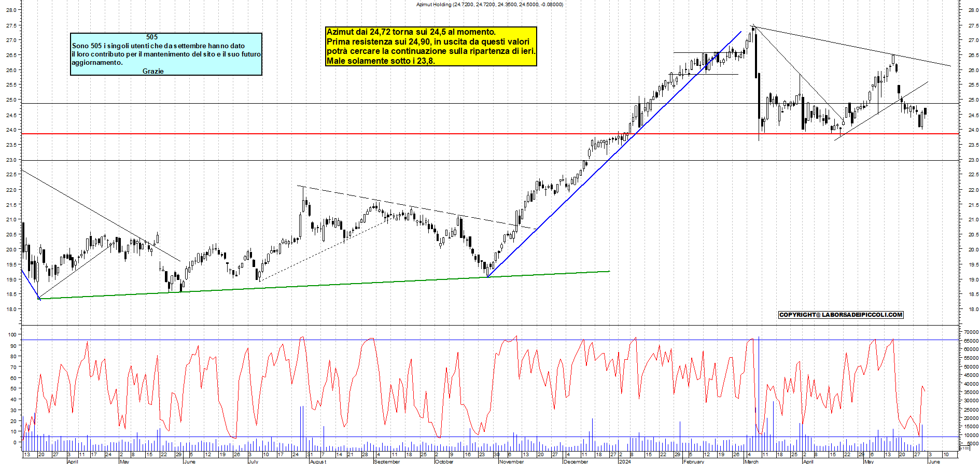980x464 pixels.
Task: Click the Azimut Holding chart title text
Action: tap(489, 5)
